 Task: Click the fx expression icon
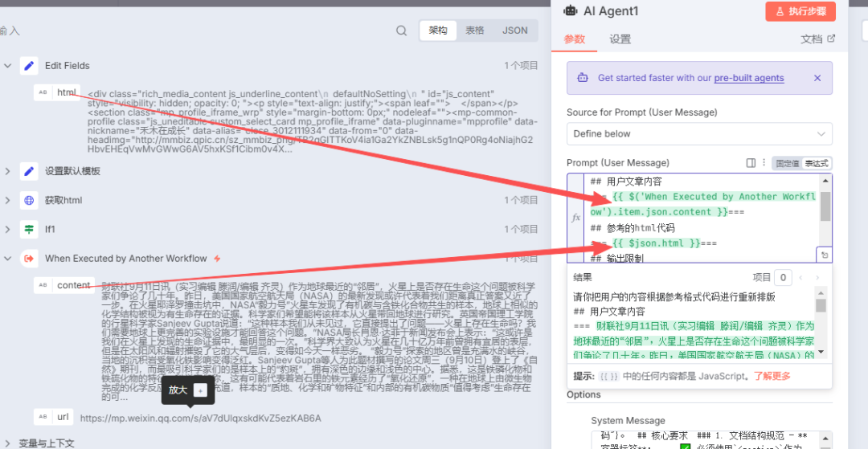click(575, 218)
